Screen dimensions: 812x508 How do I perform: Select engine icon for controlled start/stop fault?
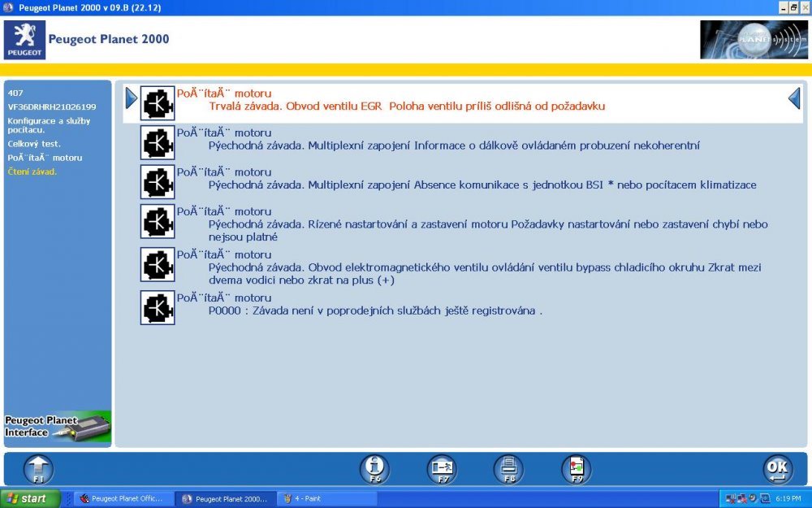click(x=158, y=221)
